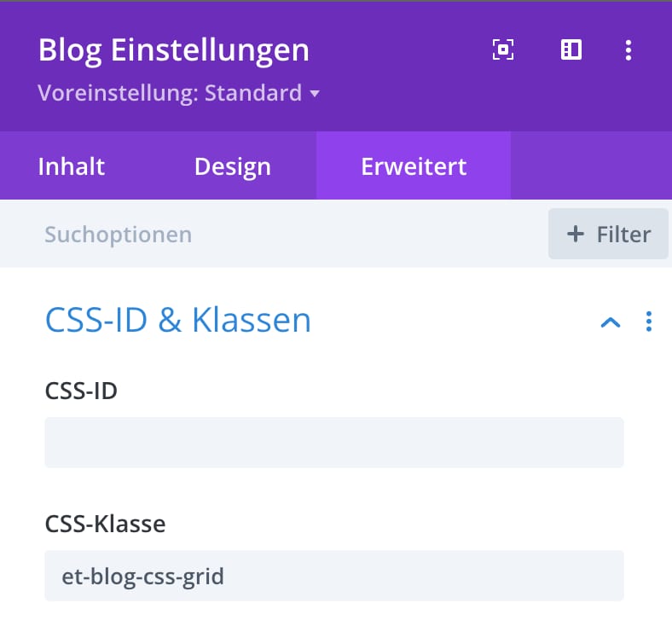The image size is (672, 626).
Task: Click the Filter button
Action: tap(608, 234)
